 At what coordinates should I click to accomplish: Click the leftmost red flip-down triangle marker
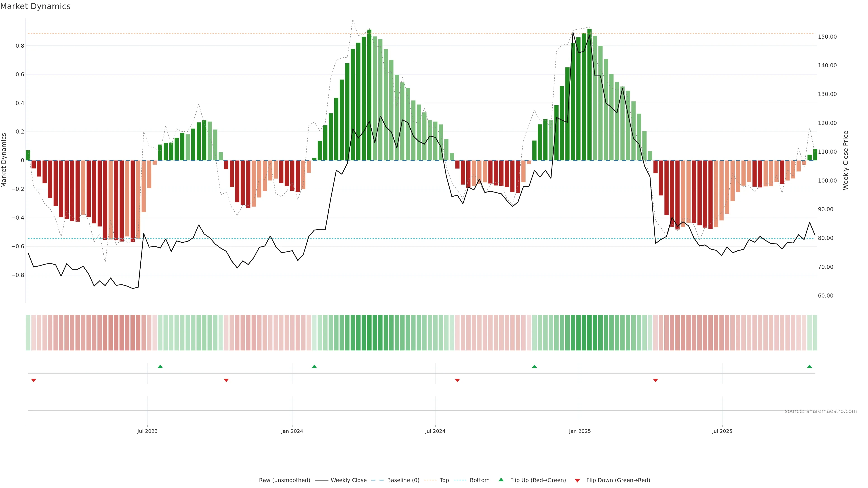[33, 380]
